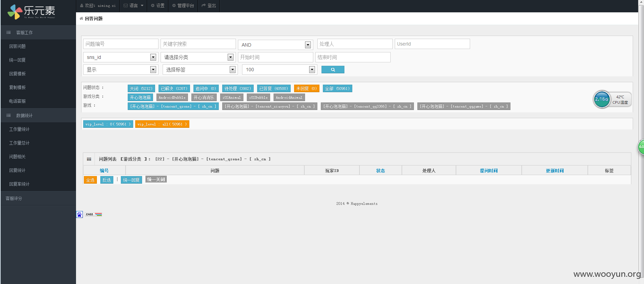The height and width of the screenshot is (284, 644).
Task: Click the home icon beside 回答问题 breadcrumb
Action: point(81,18)
